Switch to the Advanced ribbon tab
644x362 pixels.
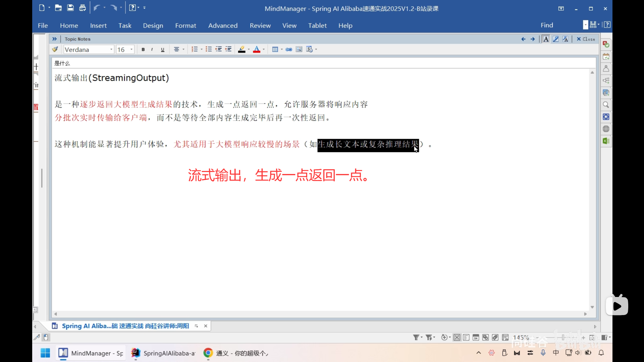coord(223,25)
